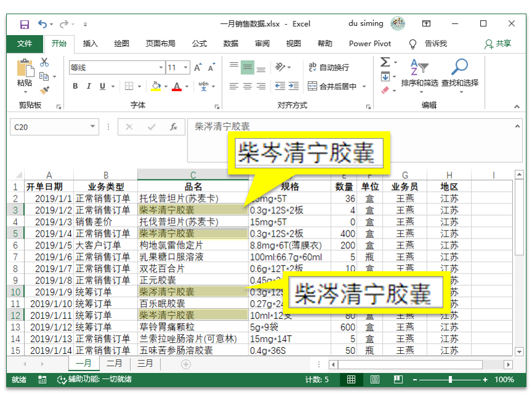Add a new sheet with plus icon

click(x=186, y=364)
